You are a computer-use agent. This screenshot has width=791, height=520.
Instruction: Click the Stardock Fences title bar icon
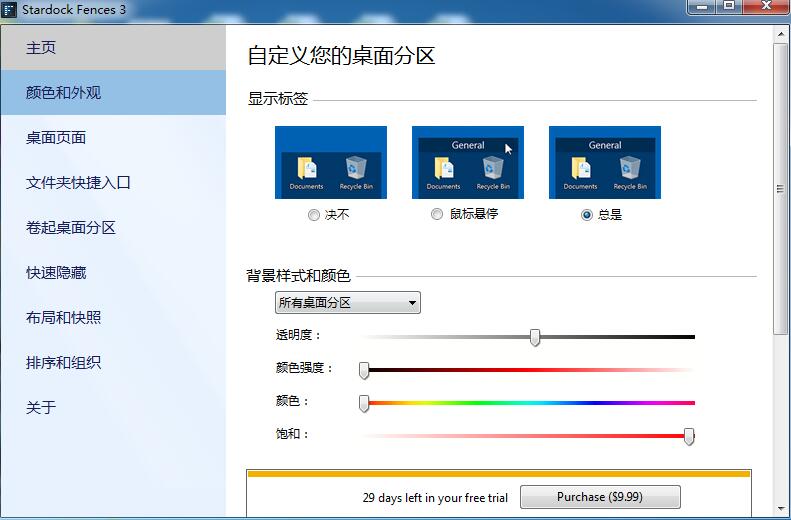9,10
